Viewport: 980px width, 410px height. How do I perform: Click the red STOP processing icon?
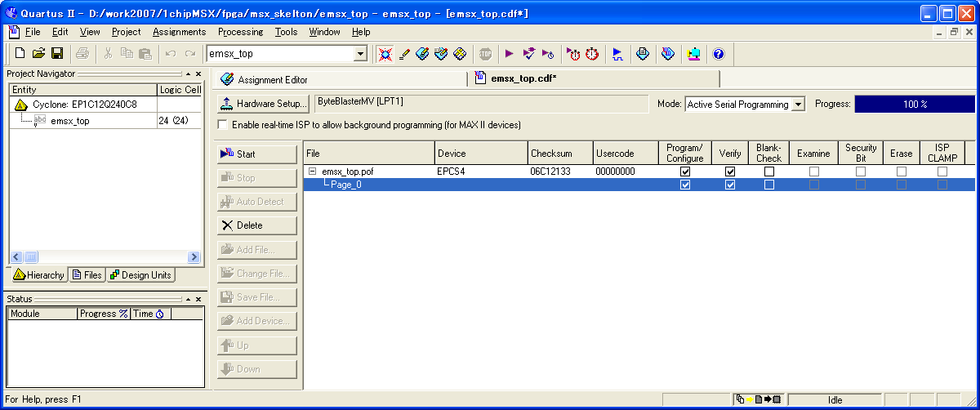coord(485,54)
